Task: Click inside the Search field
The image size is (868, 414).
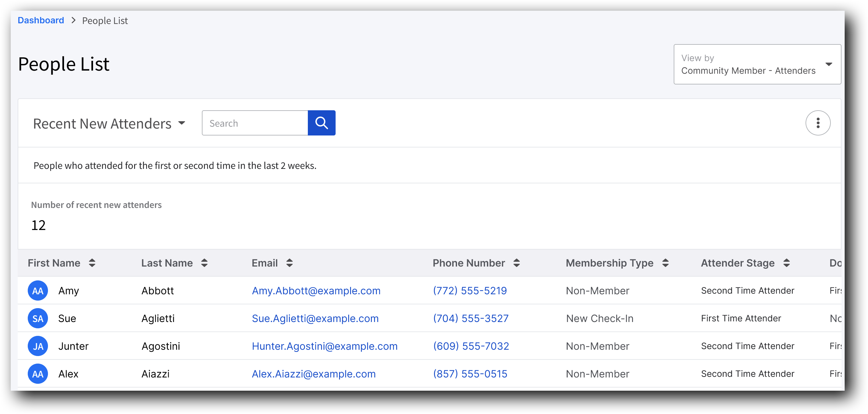Action: pyautogui.click(x=255, y=123)
